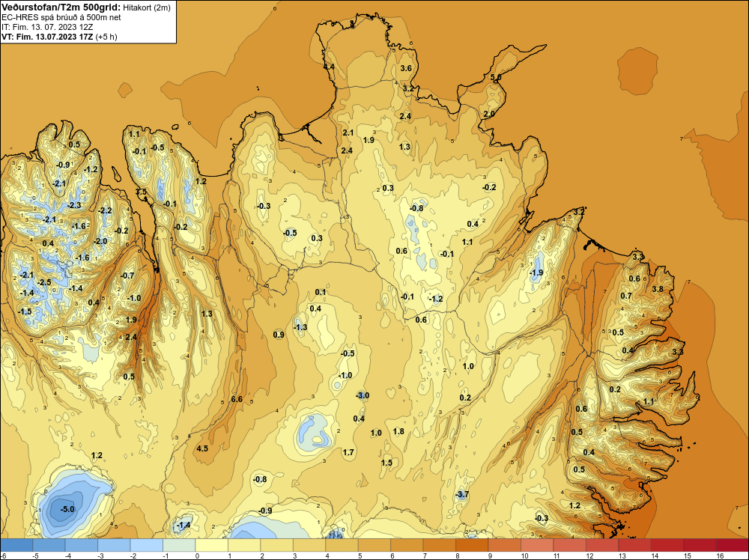Click the temperature value '-3.0'
The width and height of the screenshot is (749, 560).
(x=362, y=395)
